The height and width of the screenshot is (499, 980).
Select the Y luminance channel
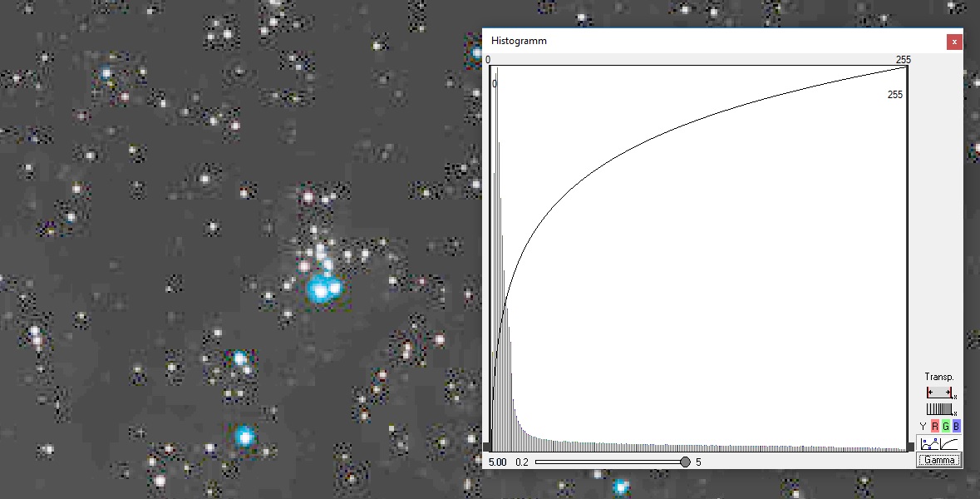click(x=923, y=427)
